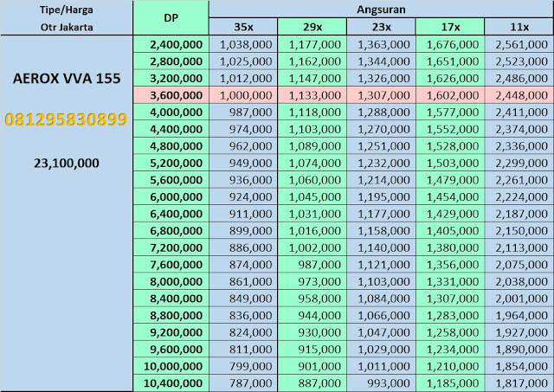Click the phone number 081295830899
Viewport: 554px width, 392px height.
(x=66, y=119)
